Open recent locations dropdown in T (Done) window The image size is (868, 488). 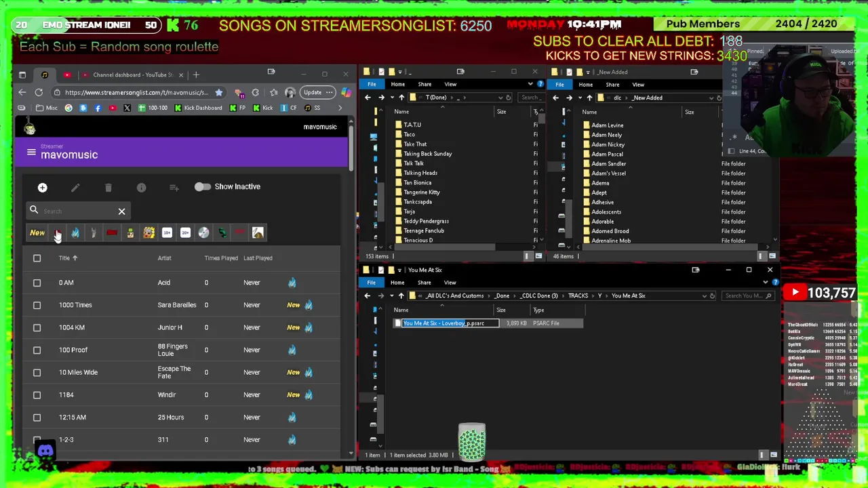[391, 98]
